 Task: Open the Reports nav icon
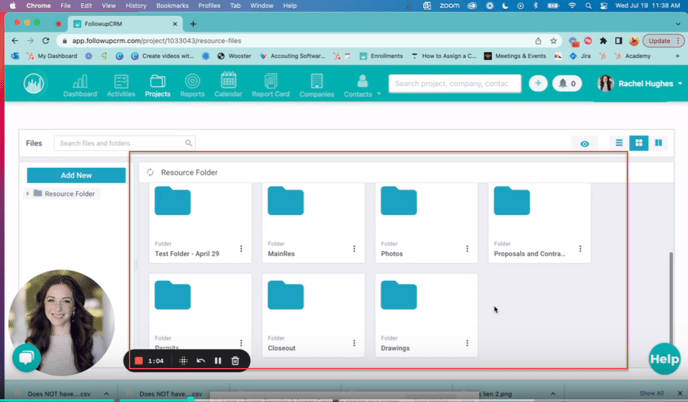pyautogui.click(x=192, y=86)
